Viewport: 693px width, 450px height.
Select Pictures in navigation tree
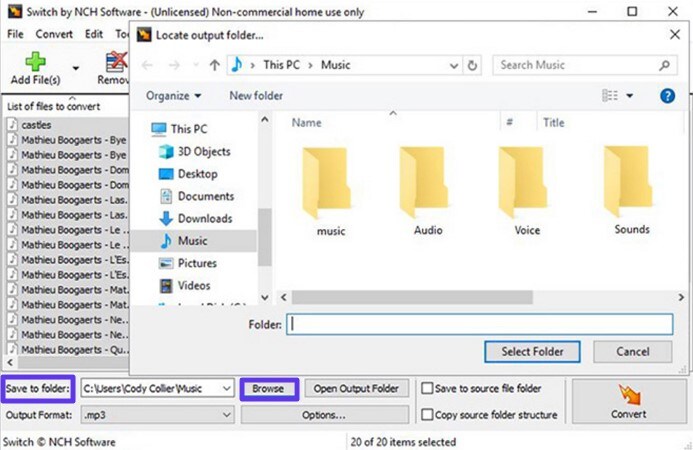(197, 263)
